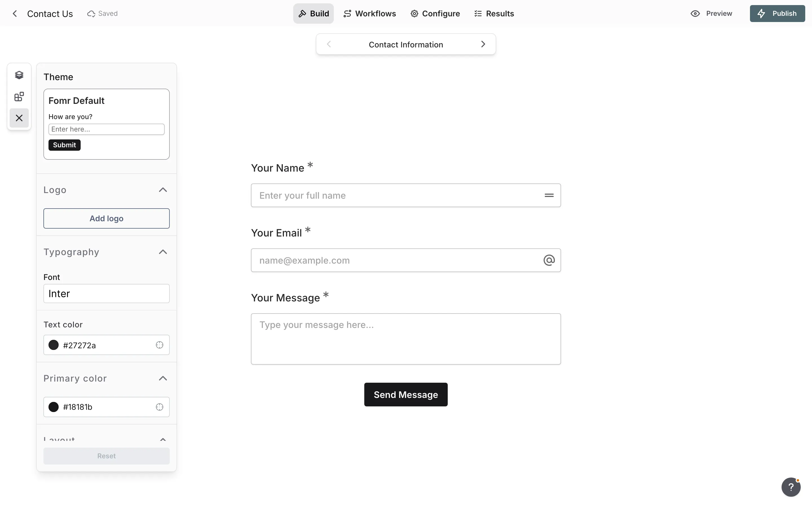This screenshot has height=508, width=812.
Task: Click the Contact Information page title
Action: pos(406,44)
